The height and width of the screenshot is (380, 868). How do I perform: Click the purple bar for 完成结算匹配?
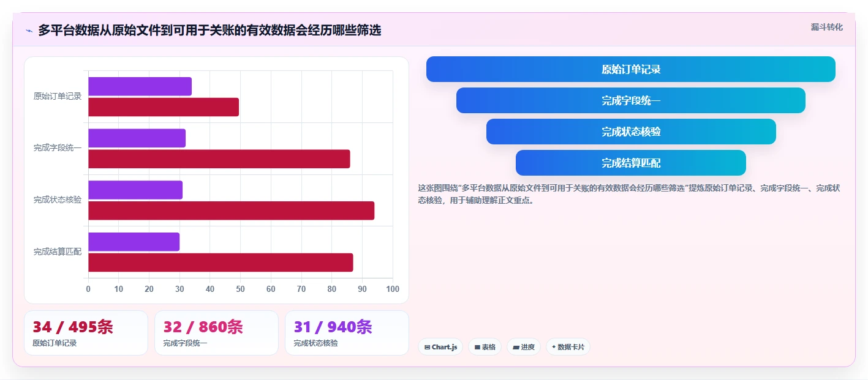134,242
